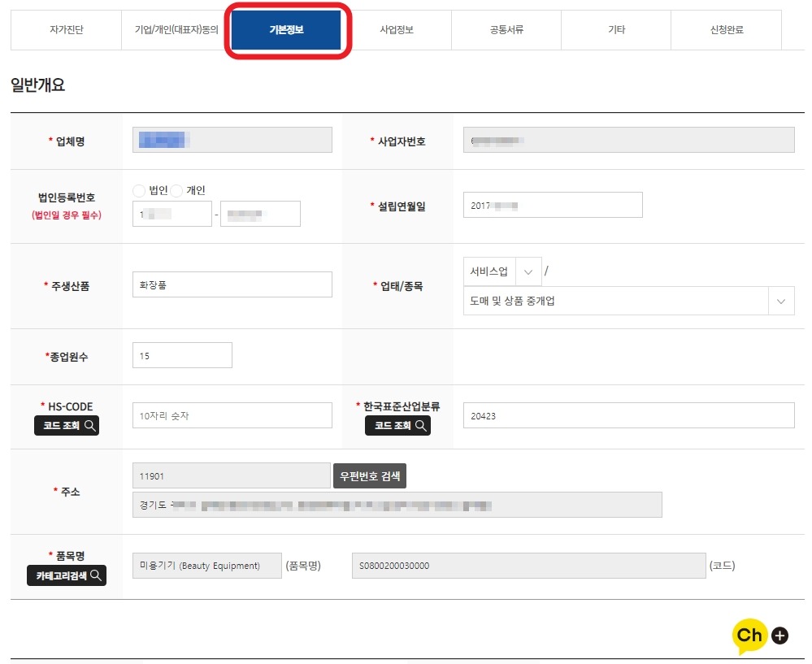Screen dimensions: 812x664
Task: Focus the 종업원수 input field
Action: tap(182, 355)
